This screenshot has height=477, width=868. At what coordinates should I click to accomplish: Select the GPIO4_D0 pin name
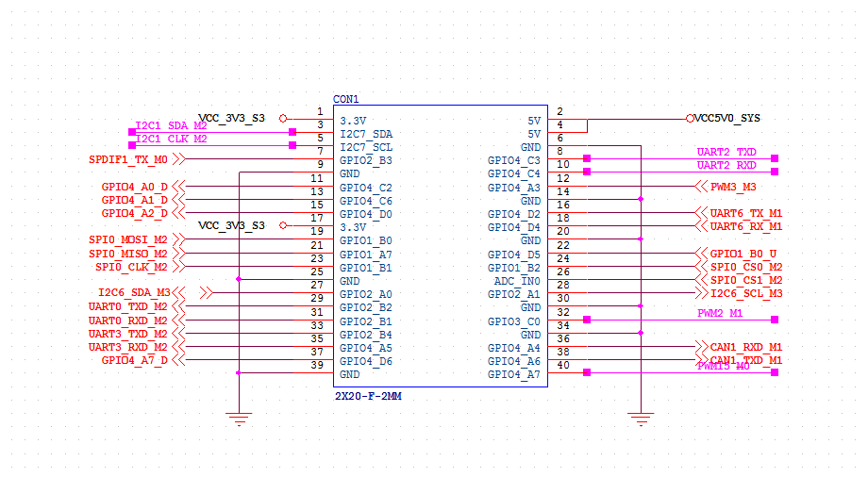click(366, 215)
